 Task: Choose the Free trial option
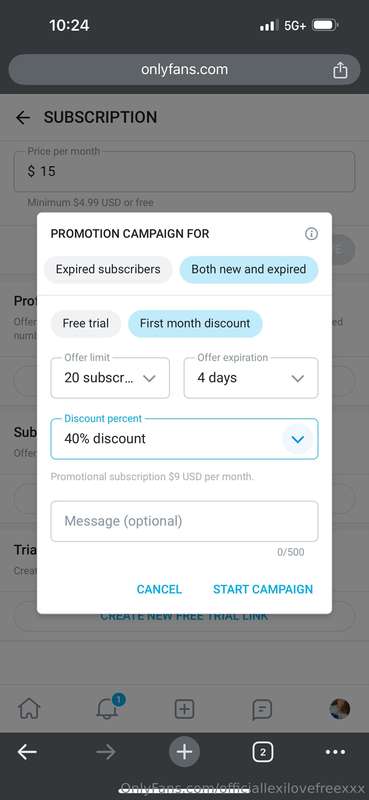click(86, 323)
